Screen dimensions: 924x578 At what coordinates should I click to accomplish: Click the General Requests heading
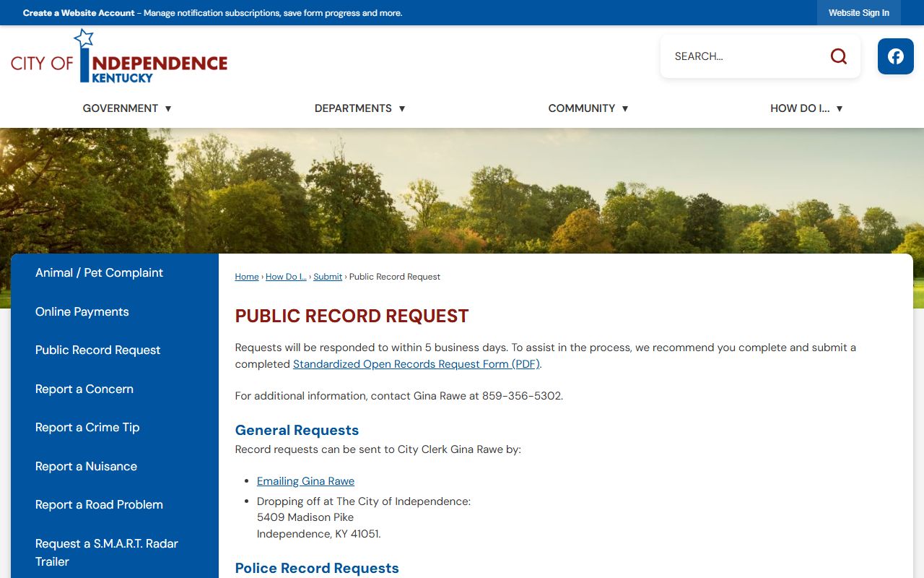[297, 431]
